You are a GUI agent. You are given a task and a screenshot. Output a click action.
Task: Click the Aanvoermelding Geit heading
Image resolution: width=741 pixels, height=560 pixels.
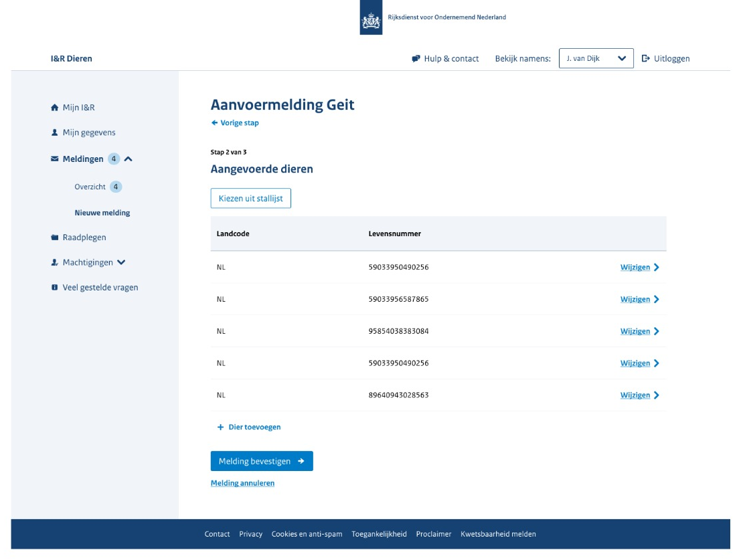pos(282,105)
